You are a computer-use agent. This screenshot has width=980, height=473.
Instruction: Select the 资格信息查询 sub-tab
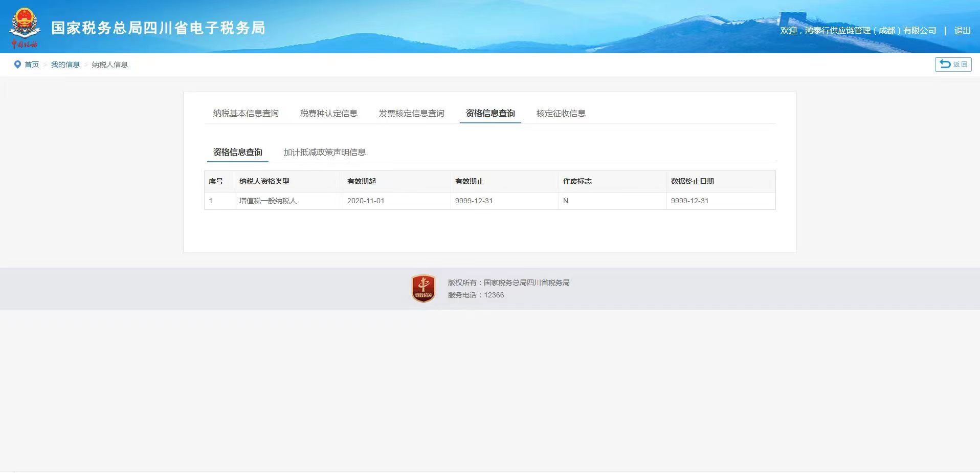point(237,152)
